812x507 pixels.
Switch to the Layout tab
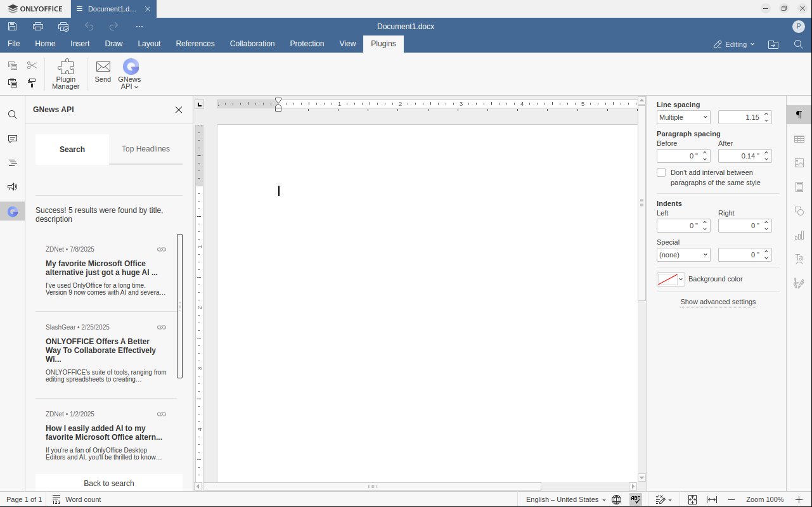[x=149, y=44]
